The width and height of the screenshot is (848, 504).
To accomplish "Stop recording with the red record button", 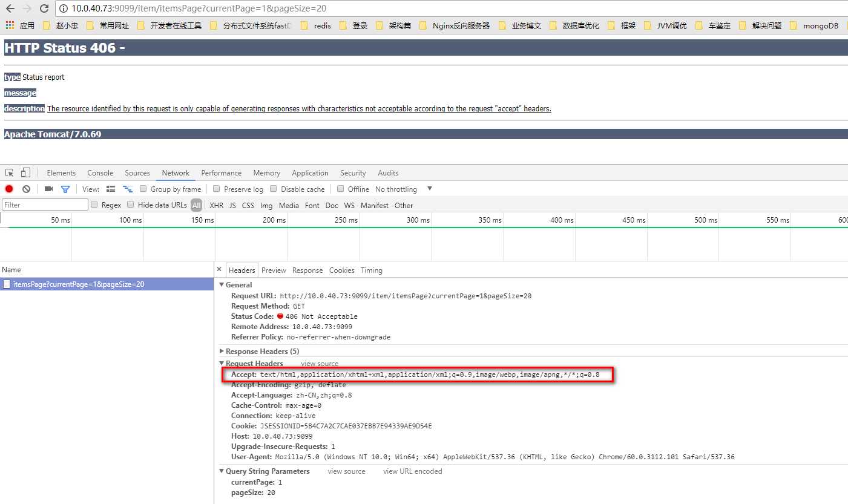I will click(9, 189).
